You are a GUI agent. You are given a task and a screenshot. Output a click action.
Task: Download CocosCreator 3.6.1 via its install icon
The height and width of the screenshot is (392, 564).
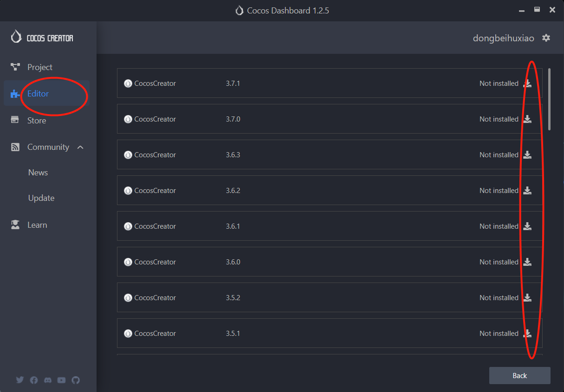(527, 226)
